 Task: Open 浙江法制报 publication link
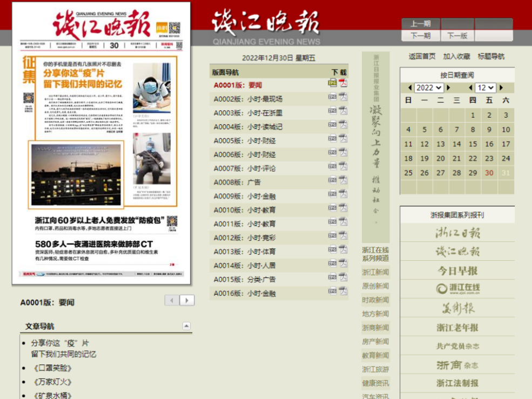457,383
